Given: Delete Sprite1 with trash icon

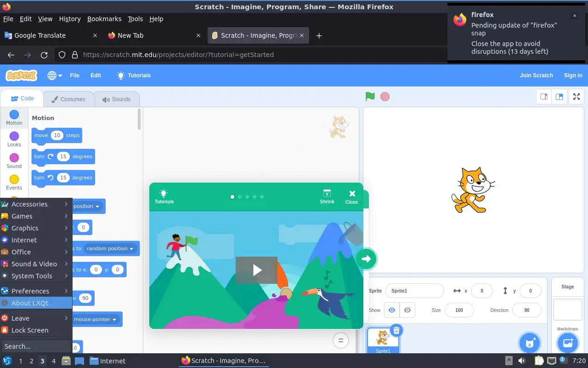Looking at the screenshot, I should point(396,330).
